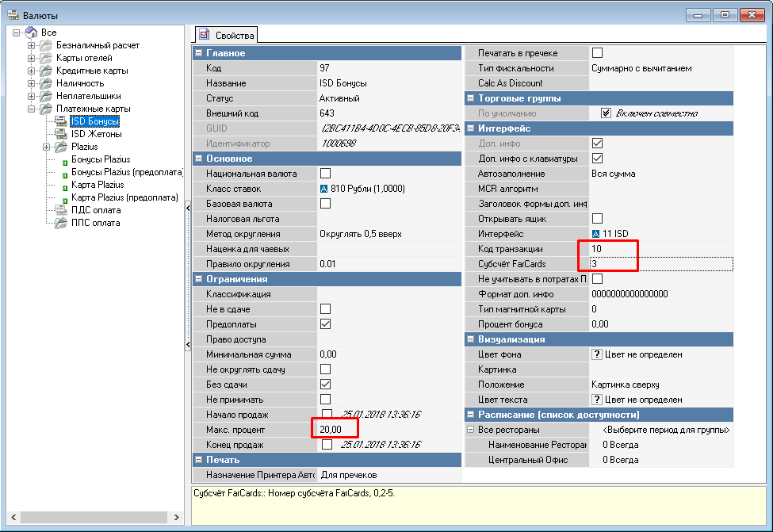Click the ППС оплата tree icon

coord(61,223)
